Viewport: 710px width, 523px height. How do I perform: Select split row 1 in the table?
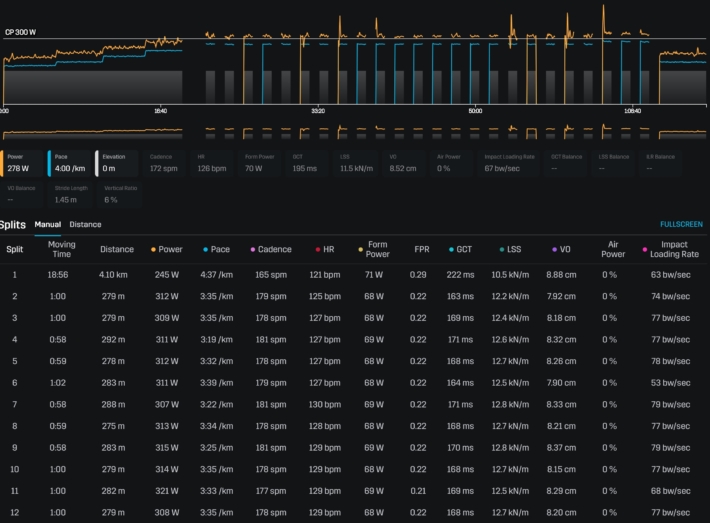[x=15, y=274]
